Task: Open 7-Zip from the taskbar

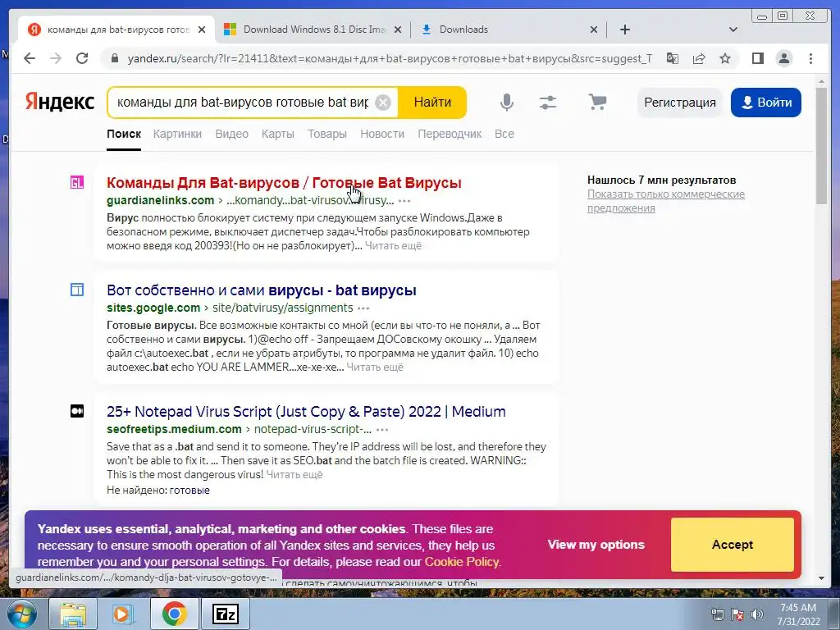Action: click(x=226, y=614)
